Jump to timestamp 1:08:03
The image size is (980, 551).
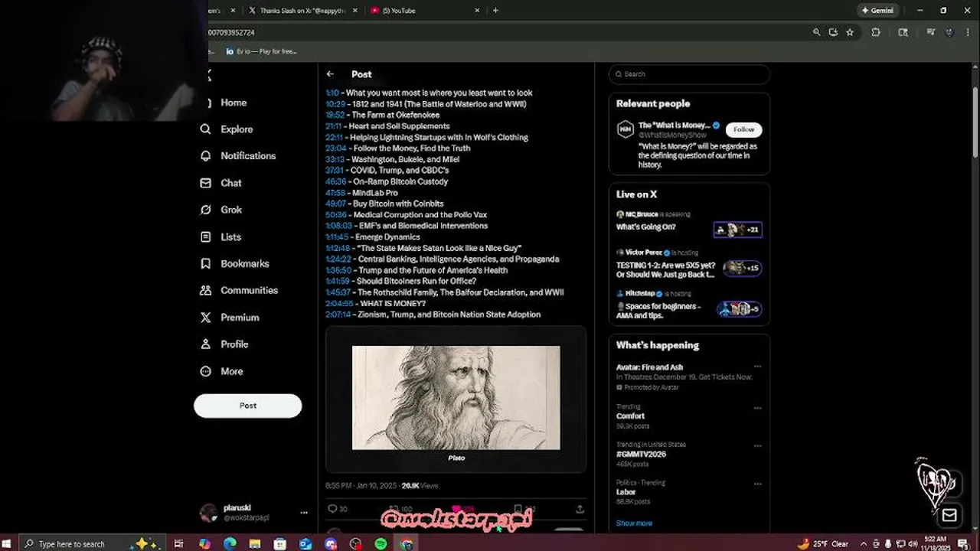point(338,226)
